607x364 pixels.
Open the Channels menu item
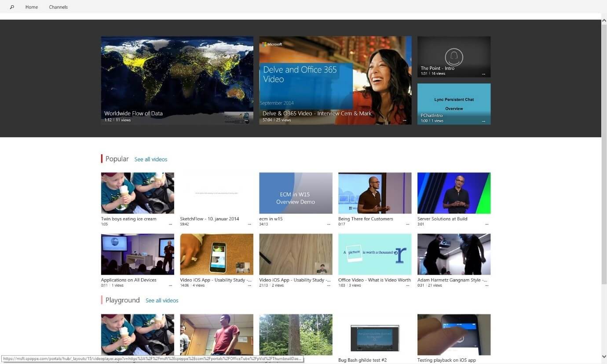(x=58, y=7)
